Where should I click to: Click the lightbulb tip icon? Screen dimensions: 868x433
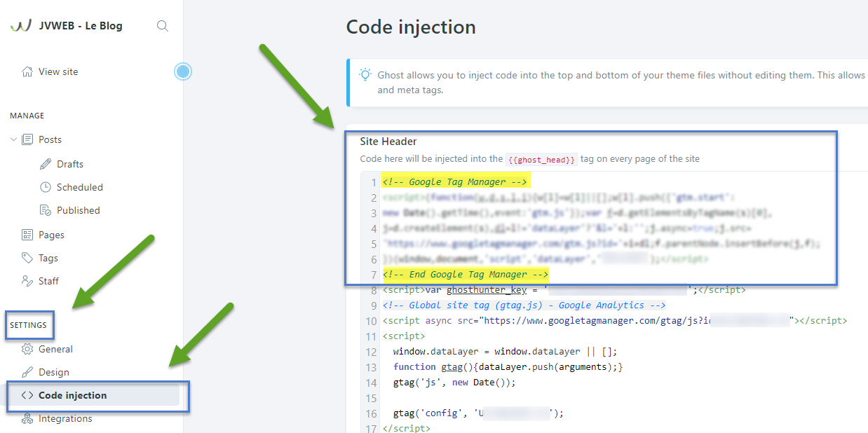coord(365,75)
